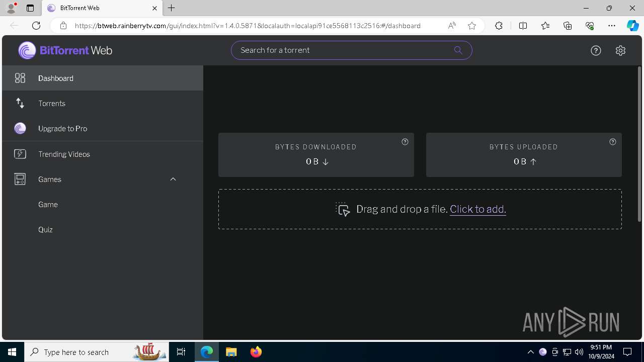The image size is (644, 362).
Task: Open Collections in Edge toolbar
Action: pos(568,26)
